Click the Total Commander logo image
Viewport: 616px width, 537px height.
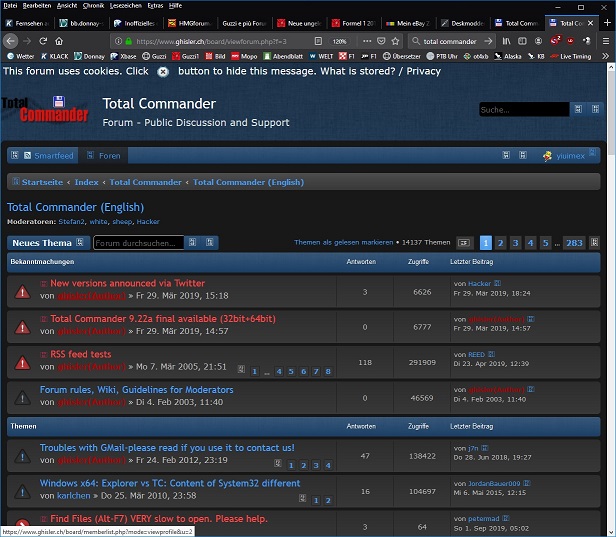tap(45, 109)
